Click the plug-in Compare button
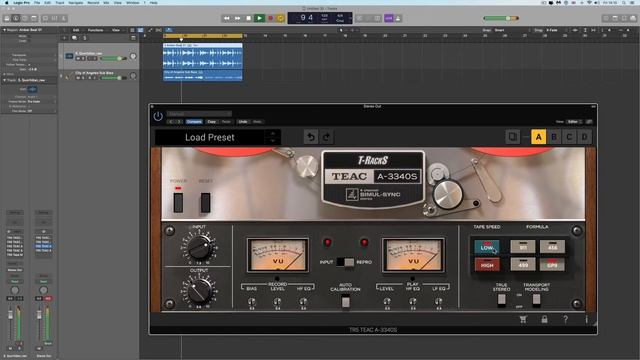The width and height of the screenshot is (640, 360). pyautogui.click(x=194, y=122)
